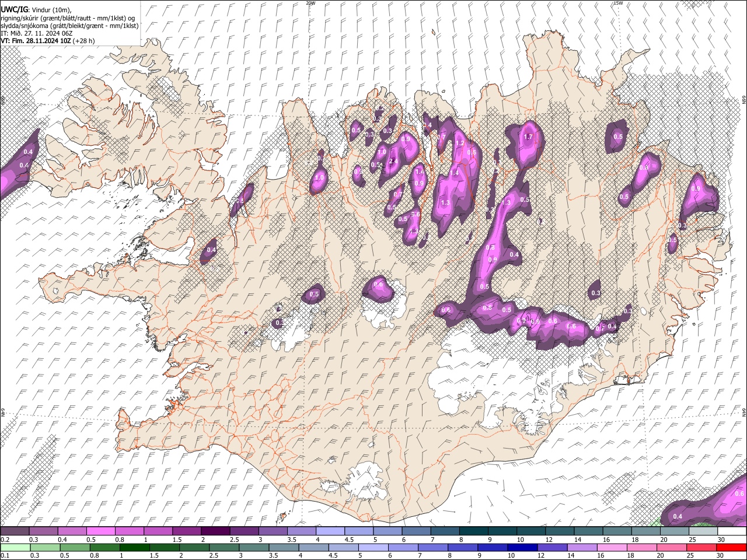Pick the bright red 30 swatch in lower legend

[x=731, y=547]
